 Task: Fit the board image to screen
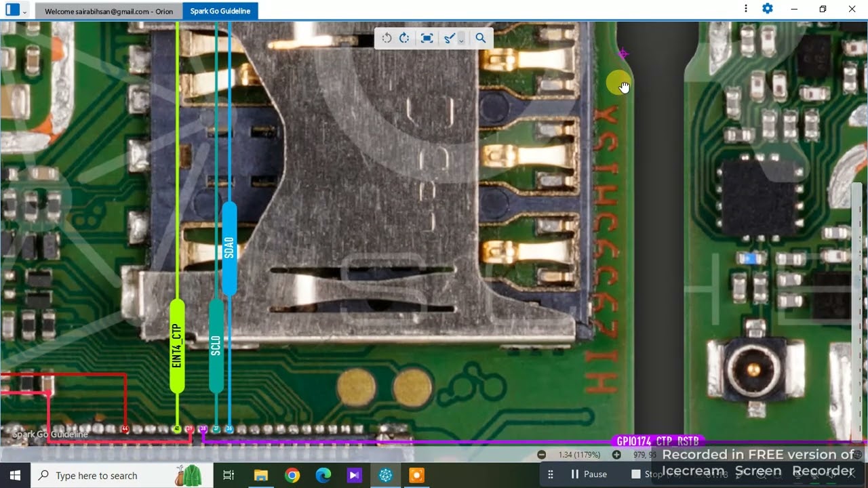(x=427, y=38)
